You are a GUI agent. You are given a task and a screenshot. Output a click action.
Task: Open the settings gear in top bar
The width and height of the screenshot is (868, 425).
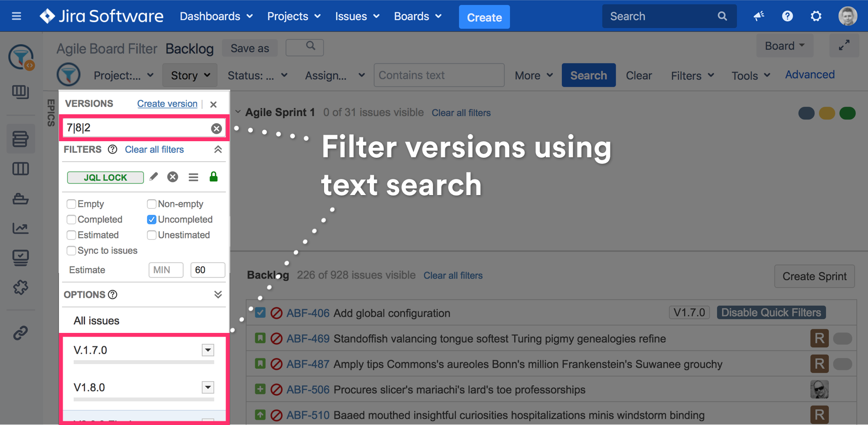click(816, 17)
